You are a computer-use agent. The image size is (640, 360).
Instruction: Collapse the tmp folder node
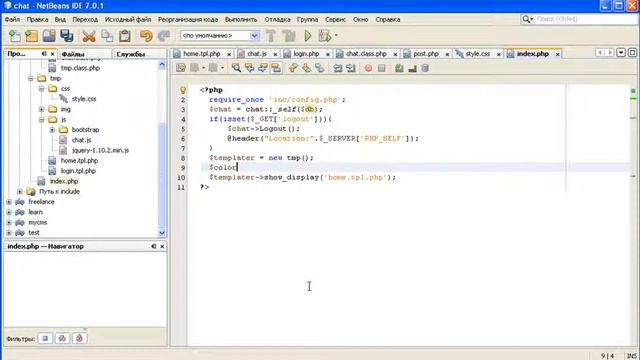coord(31,78)
